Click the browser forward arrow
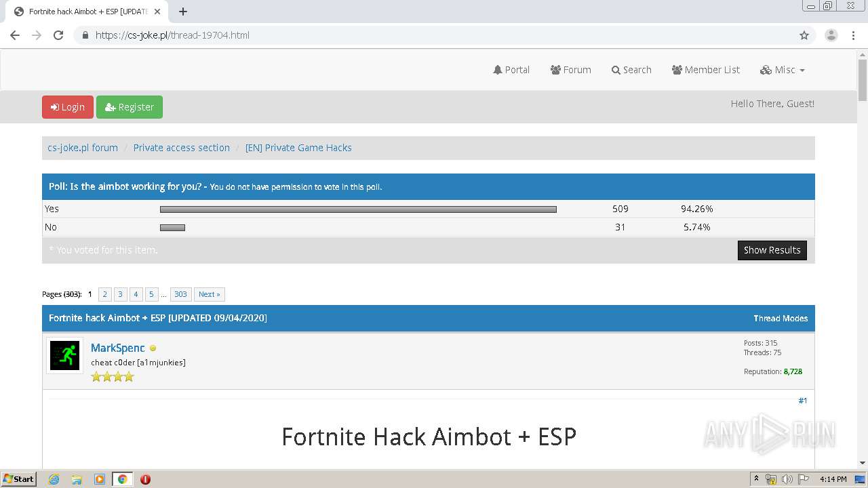This screenshot has width=868, height=488. click(37, 35)
